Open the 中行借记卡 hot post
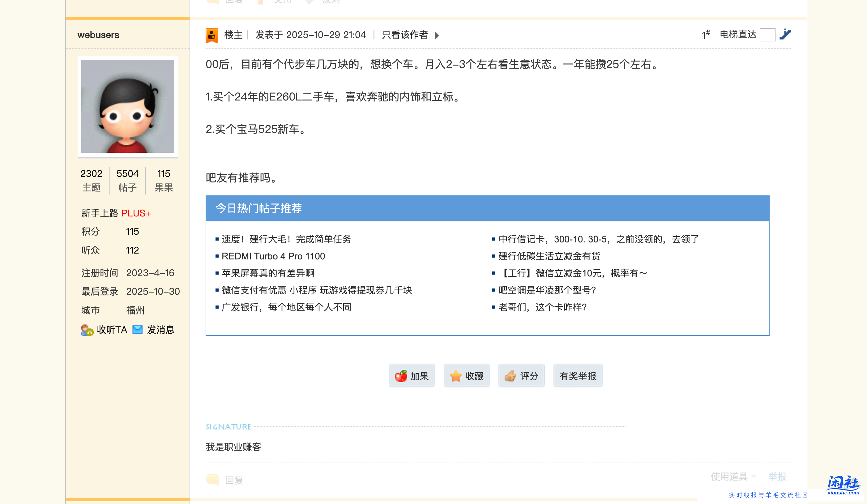Screen dimensions: 867x504 coord(597,239)
